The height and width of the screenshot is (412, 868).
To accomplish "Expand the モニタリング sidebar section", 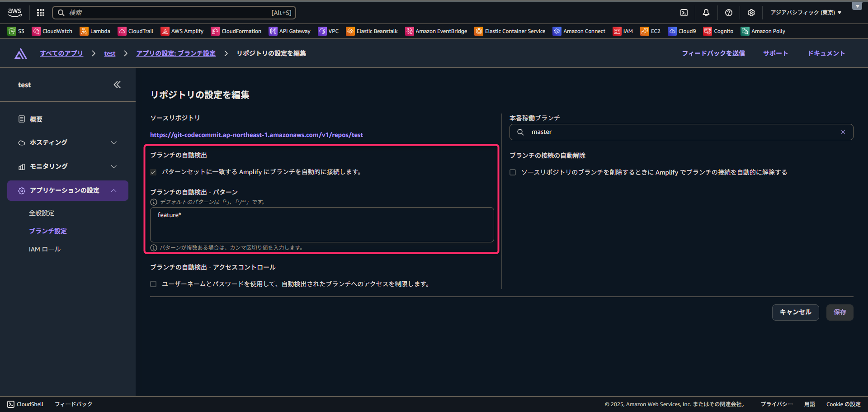I will (x=68, y=166).
